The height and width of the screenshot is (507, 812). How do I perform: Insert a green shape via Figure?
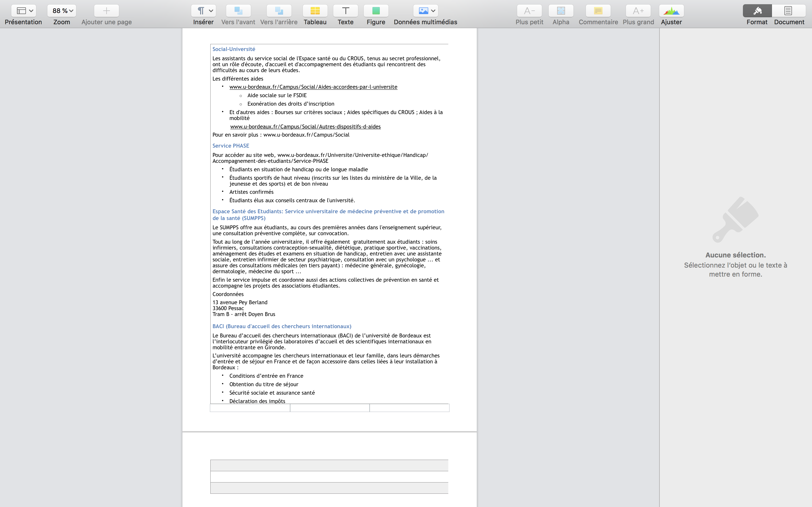pos(376,11)
